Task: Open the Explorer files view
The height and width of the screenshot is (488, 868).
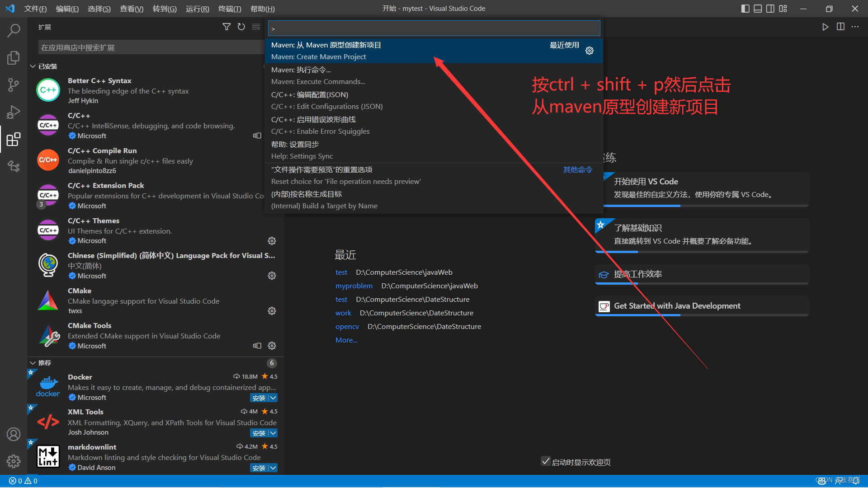Action: point(14,57)
